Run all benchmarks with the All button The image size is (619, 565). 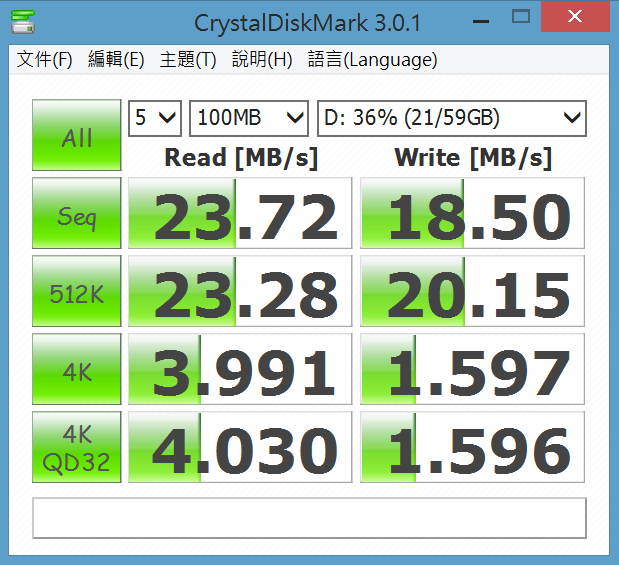(x=77, y=135)
